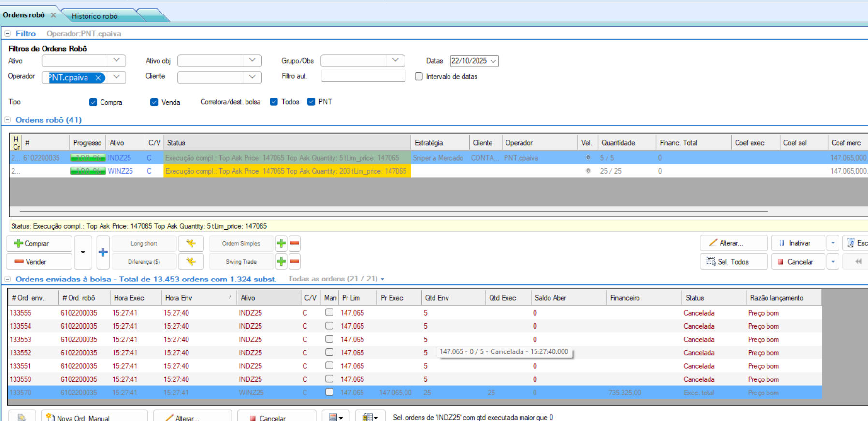Switch to Histórico robô tab
Screen dimensions: 868x421
tap(95, 16)
